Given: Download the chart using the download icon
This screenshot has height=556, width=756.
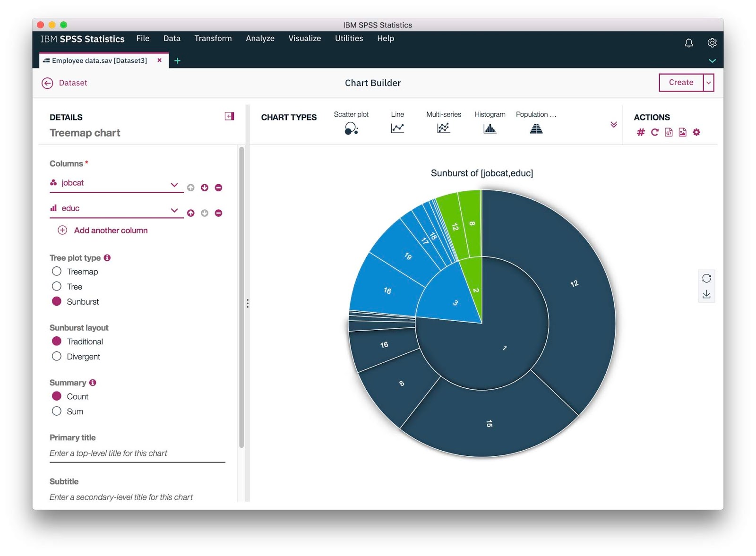Looking at the screenshot, I should pos(706,294).
